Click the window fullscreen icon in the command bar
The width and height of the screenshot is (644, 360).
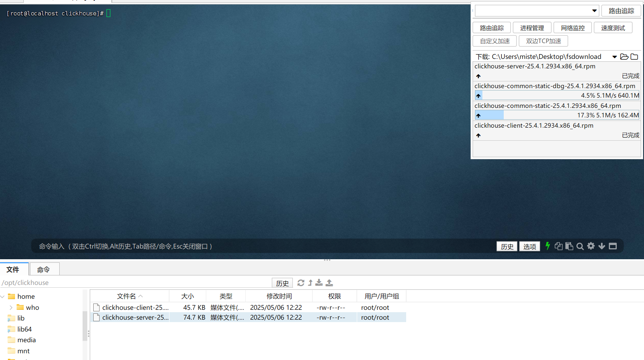613,246
